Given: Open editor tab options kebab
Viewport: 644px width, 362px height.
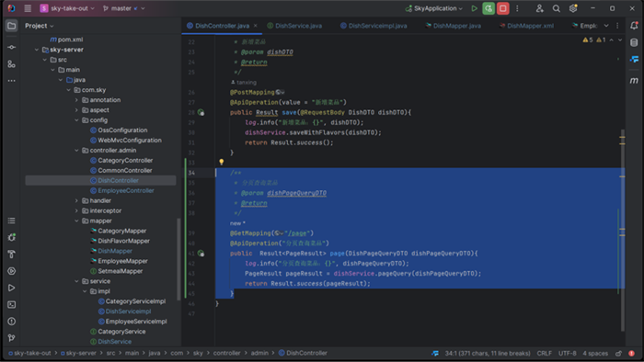Looking at the screenshot, I should tap(617, 26).
